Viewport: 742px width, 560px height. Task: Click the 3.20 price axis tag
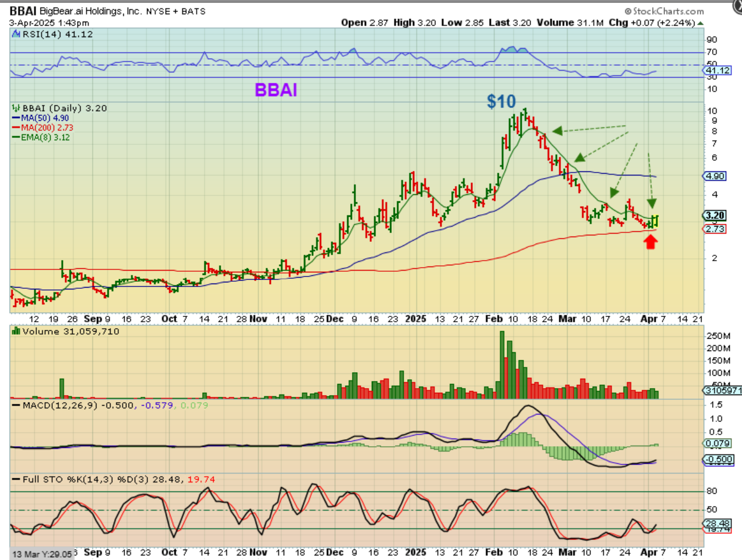pos(715,215)
